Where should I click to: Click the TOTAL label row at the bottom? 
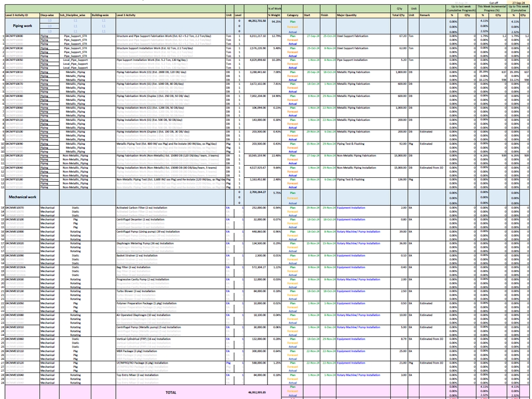point(171,392)
